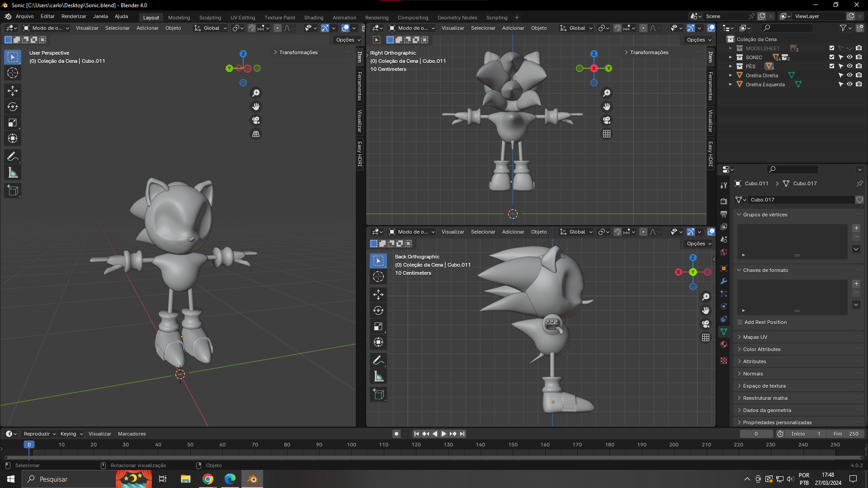Select the Measure tool in left viewport
868x488 pixels.
pyautogui.click(x=13, y=173)
